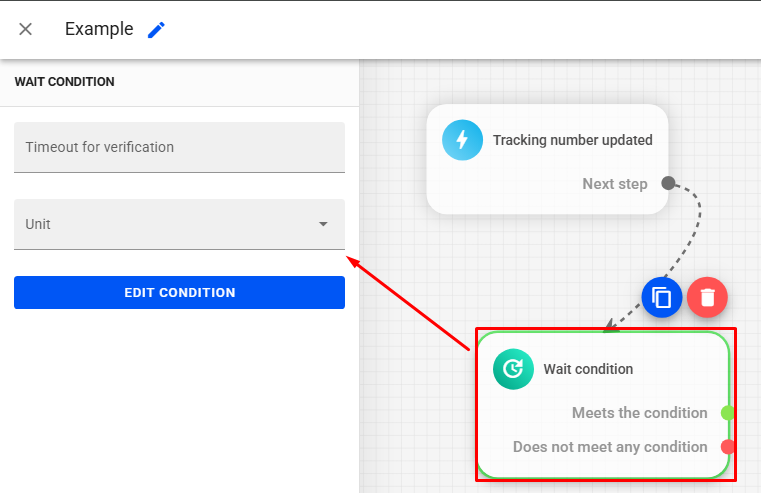Open the Unit dropdown
Image resolution: width=761 pixels, height=493 pixels.
[x=179, y=224]
